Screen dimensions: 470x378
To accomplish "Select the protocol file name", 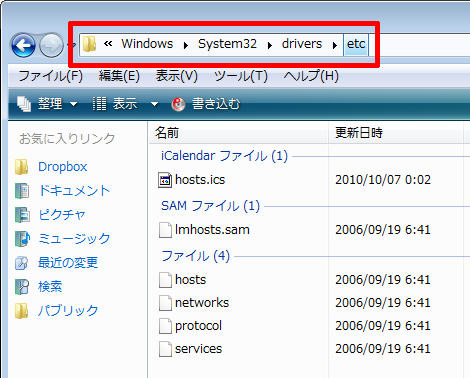I will (x=198, y=326).
